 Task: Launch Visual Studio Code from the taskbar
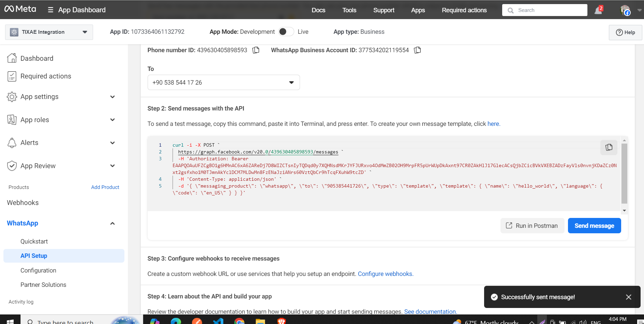(218, 321)
